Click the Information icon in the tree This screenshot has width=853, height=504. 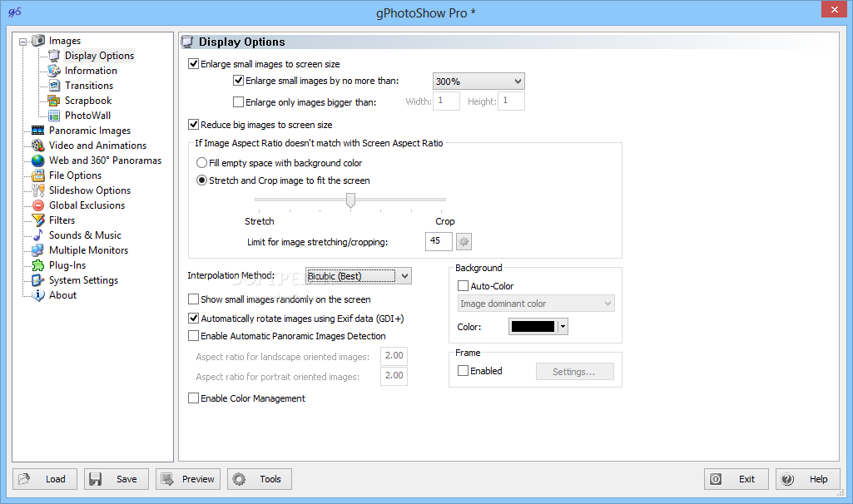click(x=54, y=71)
